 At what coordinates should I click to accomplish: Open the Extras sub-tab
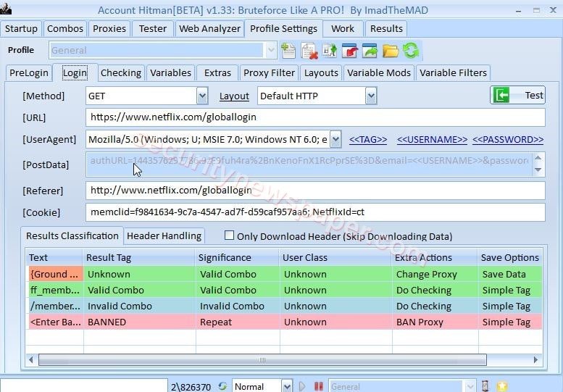coord(217,73)
